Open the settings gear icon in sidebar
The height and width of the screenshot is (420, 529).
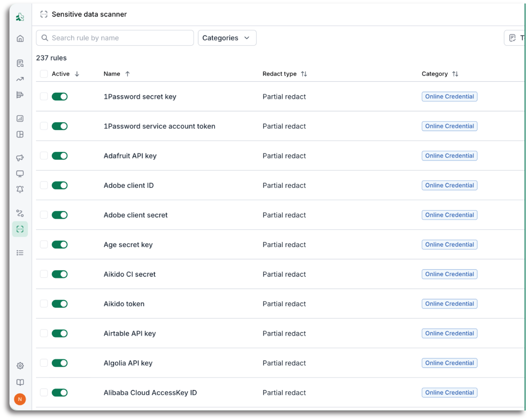[x=20, y=366]
